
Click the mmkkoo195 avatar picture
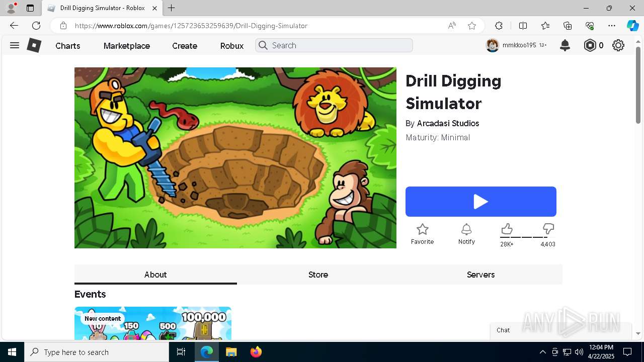492,45
